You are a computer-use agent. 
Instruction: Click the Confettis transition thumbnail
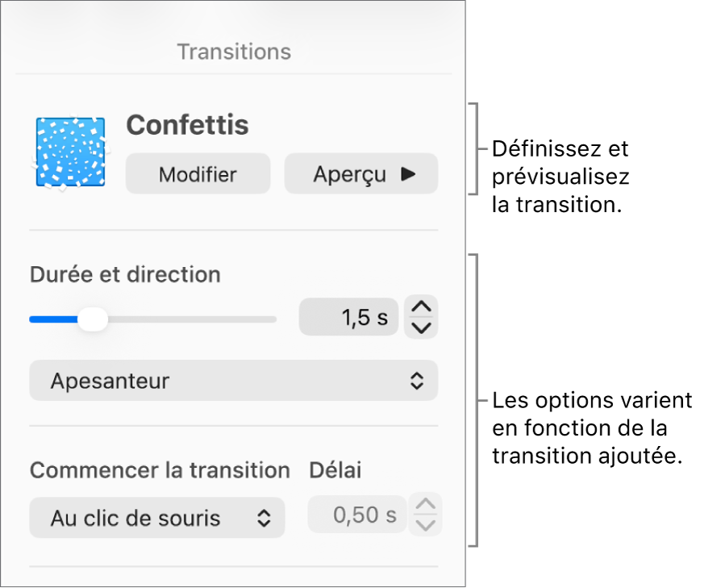point(70,152)
